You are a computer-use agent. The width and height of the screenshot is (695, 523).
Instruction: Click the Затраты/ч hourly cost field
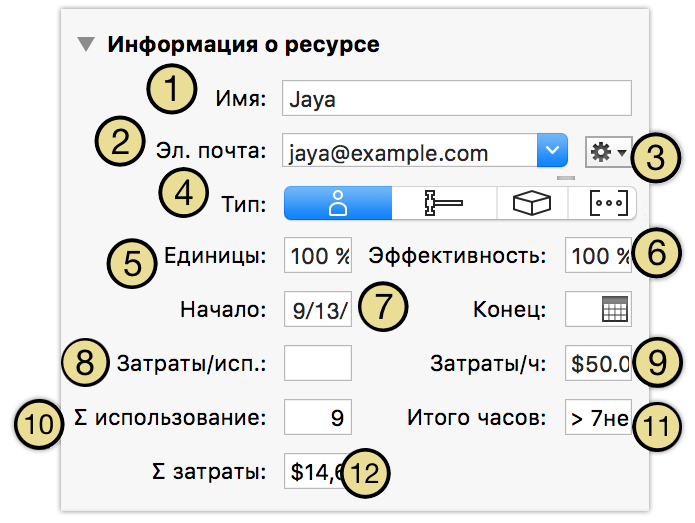click(x=598, y=363)
